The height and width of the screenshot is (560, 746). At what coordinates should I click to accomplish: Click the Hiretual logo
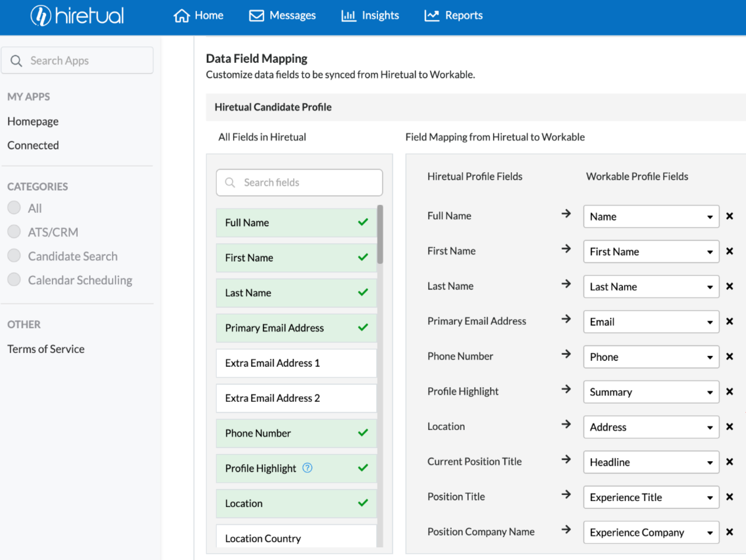pyautogui.click(x=77, y=16)
